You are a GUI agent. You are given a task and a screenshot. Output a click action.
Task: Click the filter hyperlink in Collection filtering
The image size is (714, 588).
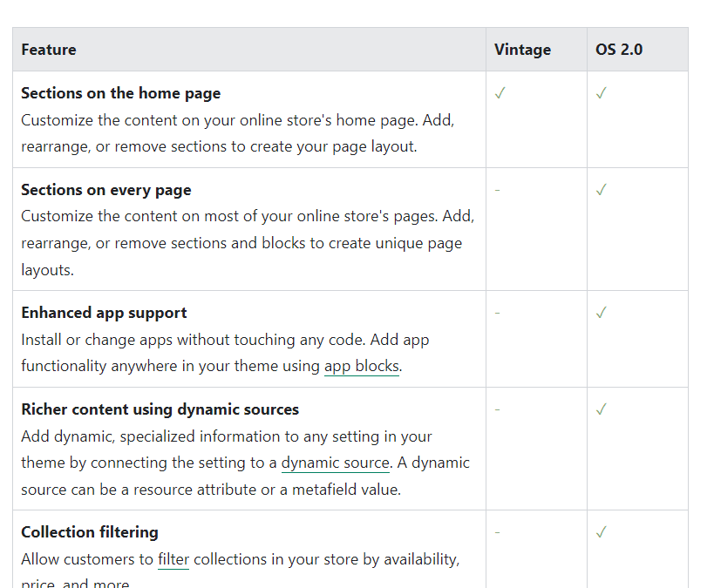[173, 558]
